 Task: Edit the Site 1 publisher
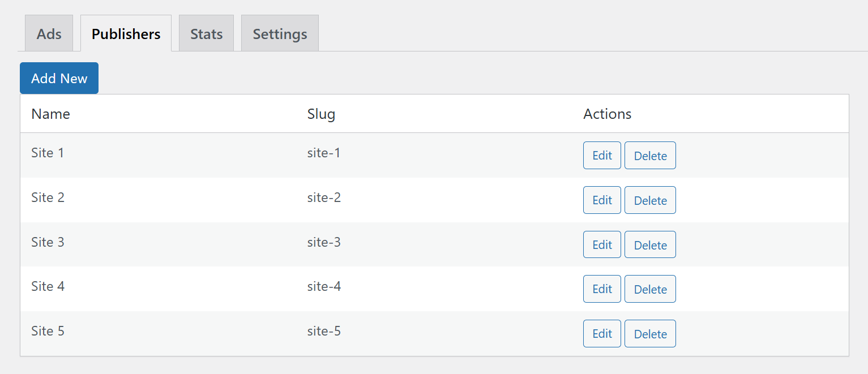click(602, 156)
